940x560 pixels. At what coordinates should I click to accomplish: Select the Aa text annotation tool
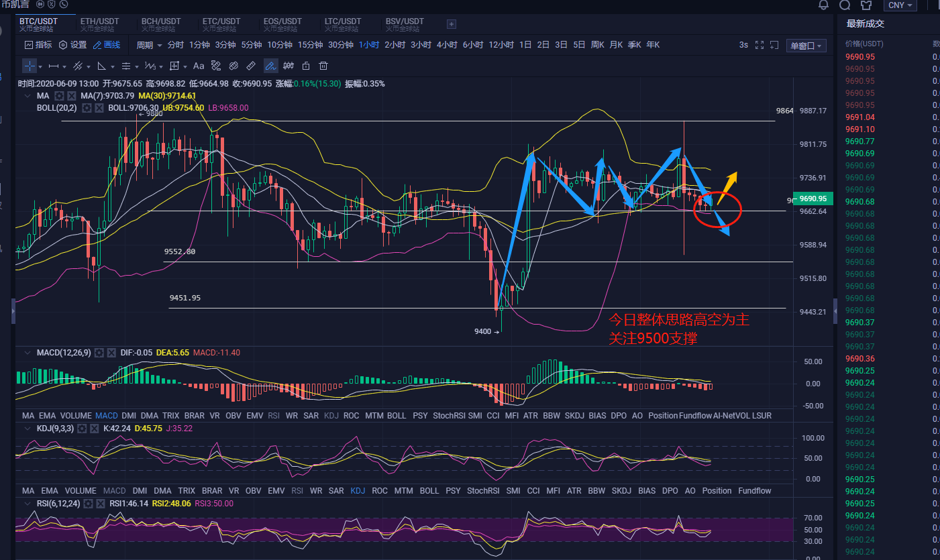(x=199, y=66)
